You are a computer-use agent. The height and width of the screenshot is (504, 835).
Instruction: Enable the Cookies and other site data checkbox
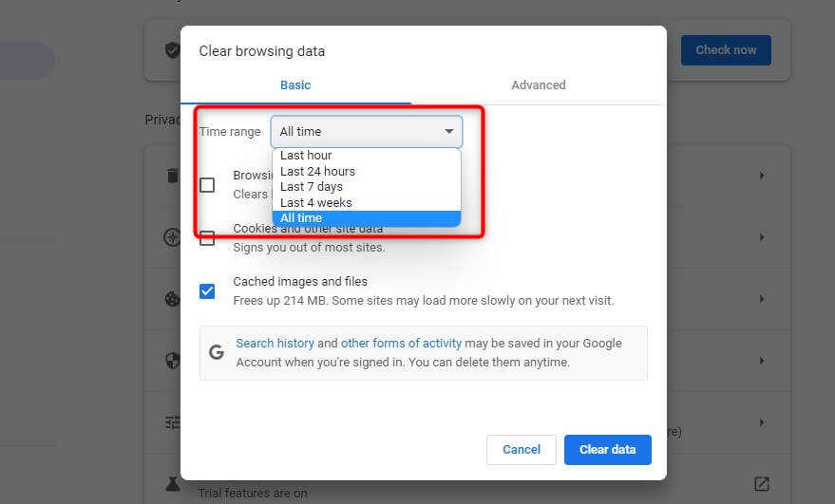[x=207, y=238]
